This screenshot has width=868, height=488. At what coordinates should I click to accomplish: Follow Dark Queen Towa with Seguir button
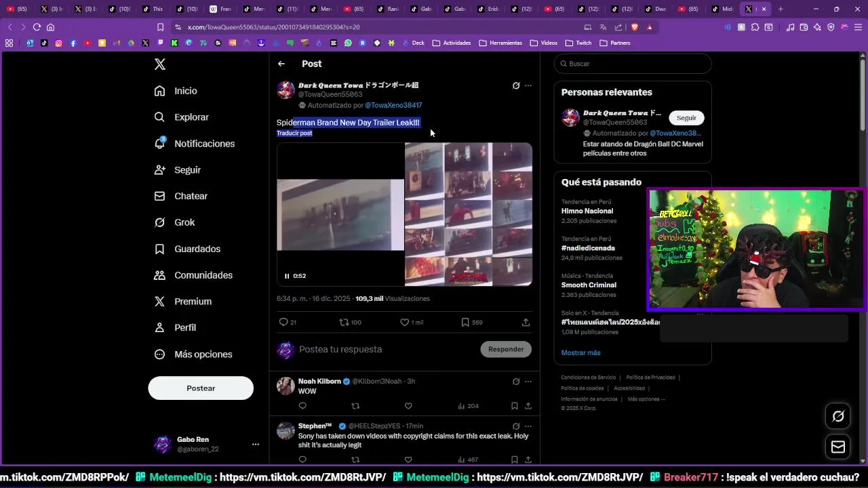pyautogui.click(x=686, y=118)
